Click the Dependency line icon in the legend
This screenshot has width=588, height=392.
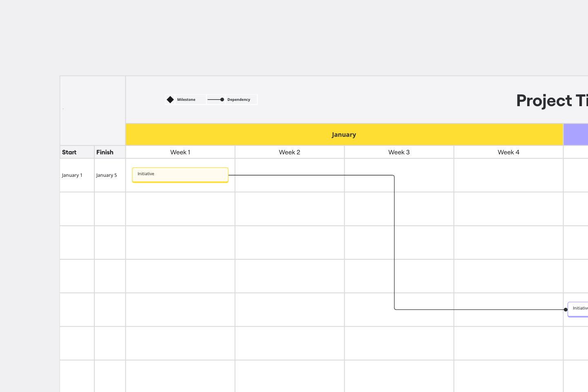click(216, 99)
